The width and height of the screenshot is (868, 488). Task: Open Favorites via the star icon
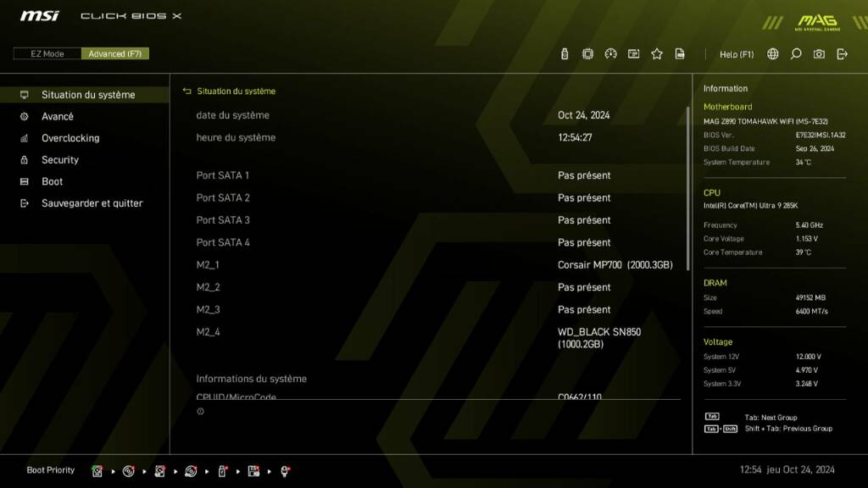(656, 53)
